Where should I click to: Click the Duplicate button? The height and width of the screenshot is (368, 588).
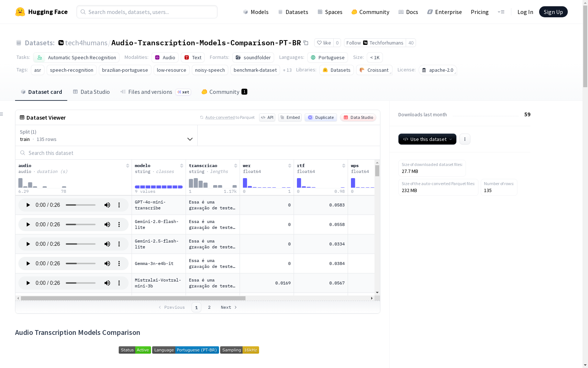pos(321,117)
